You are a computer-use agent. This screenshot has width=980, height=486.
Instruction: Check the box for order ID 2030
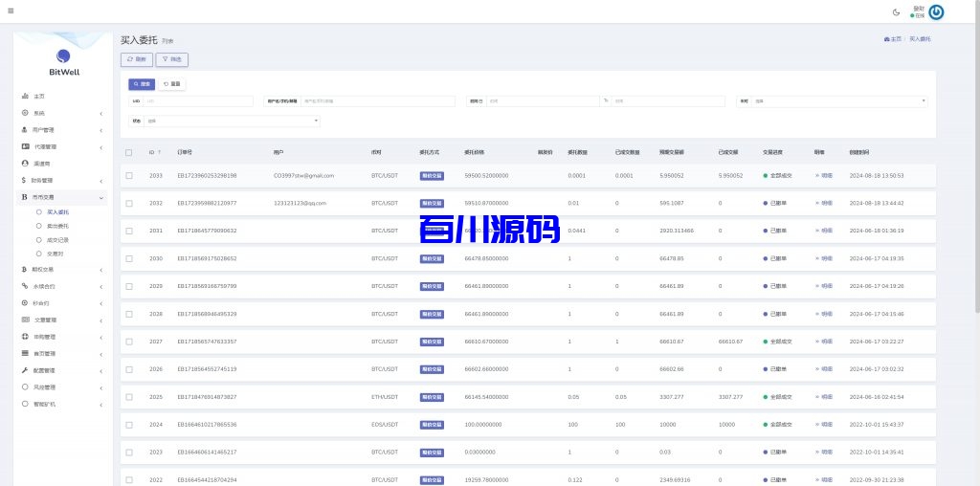click(x=129, y=258)
